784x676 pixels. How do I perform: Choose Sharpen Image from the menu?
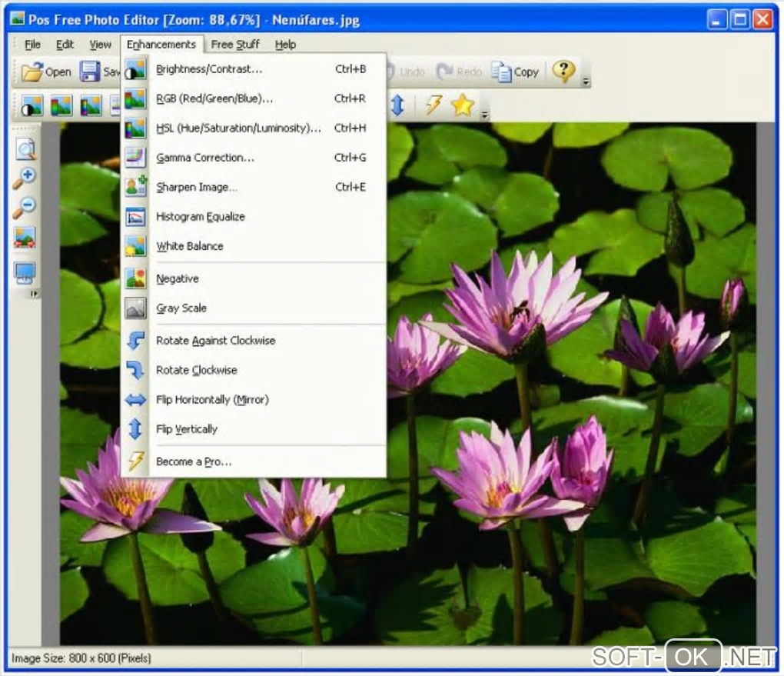click(254, 187)
